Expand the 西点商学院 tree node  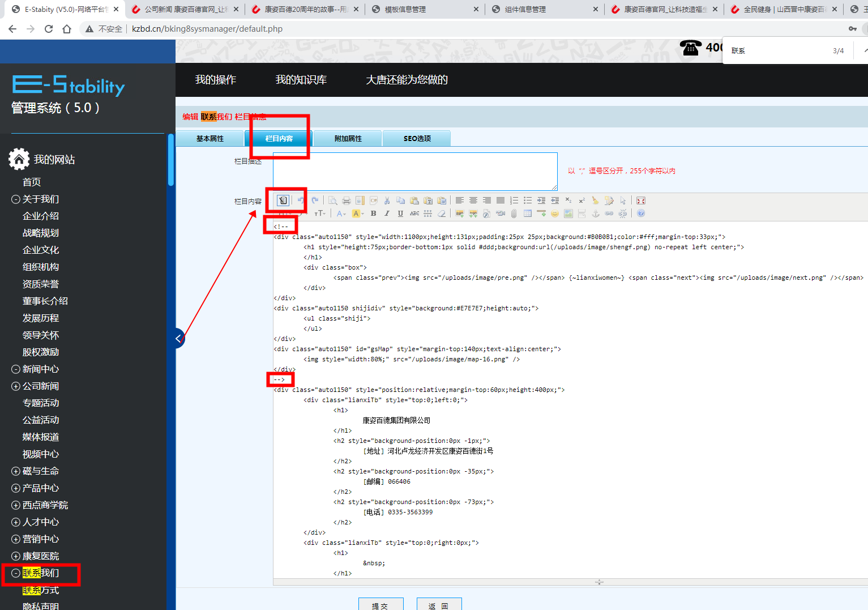(x=16, y=505)
